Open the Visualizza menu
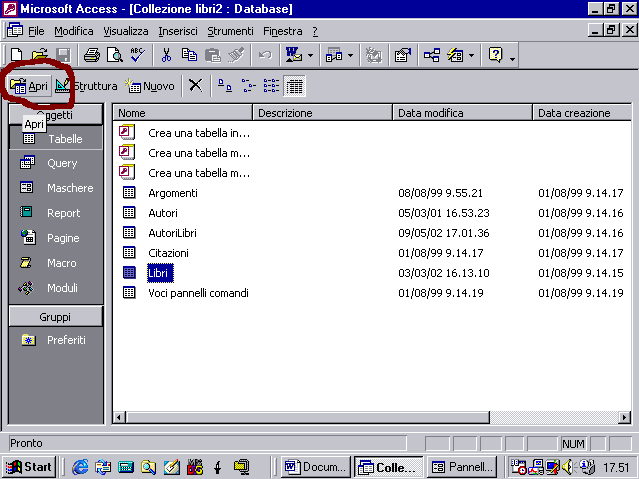Image resolution: width=639 pixels, height=479 pixels. [126, 31]
